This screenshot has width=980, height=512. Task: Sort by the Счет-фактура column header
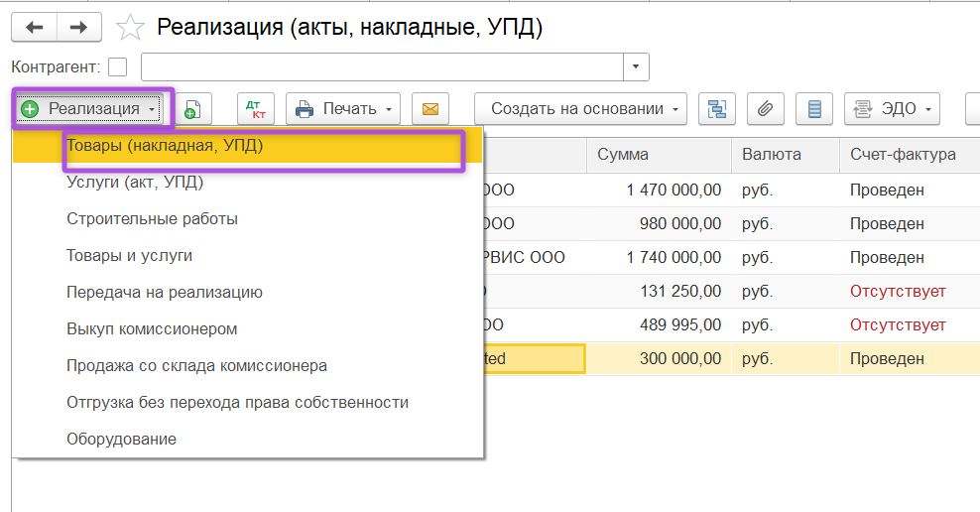910,155
